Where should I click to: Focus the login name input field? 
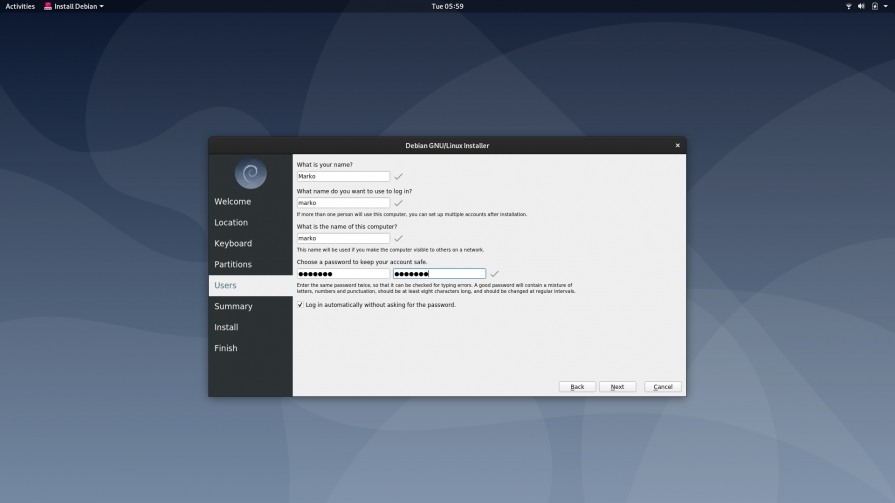343,203
